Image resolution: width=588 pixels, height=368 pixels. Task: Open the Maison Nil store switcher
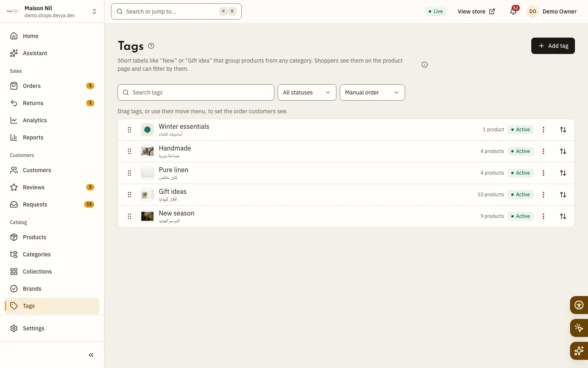[x=52, y=11]
